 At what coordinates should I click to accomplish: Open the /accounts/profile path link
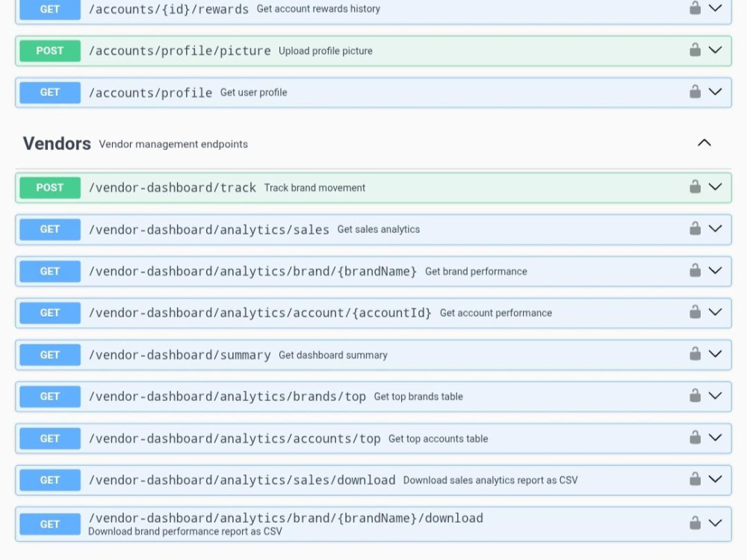(151, 93)
